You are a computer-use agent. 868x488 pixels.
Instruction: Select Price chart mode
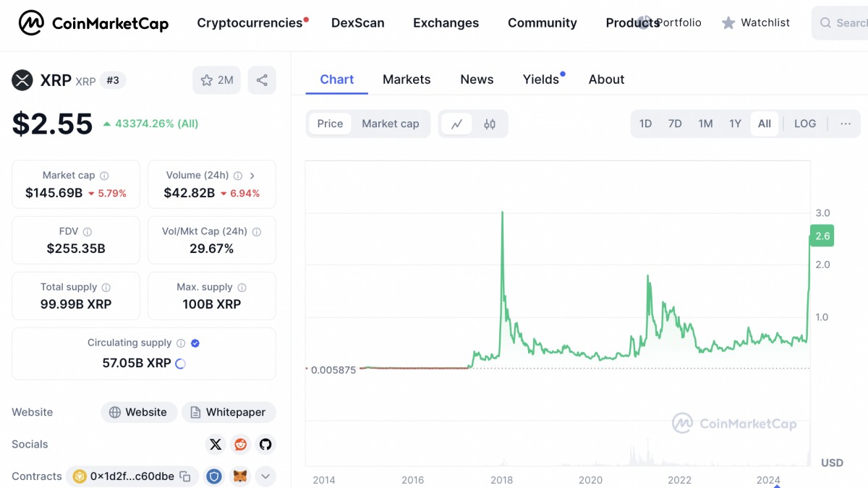click(330, 124)
